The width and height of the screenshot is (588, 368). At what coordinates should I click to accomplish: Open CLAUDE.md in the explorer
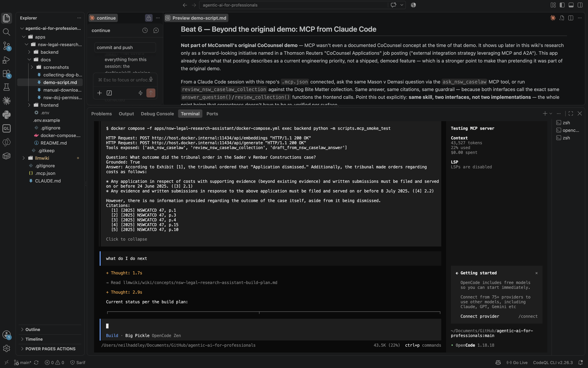[48, 181]
